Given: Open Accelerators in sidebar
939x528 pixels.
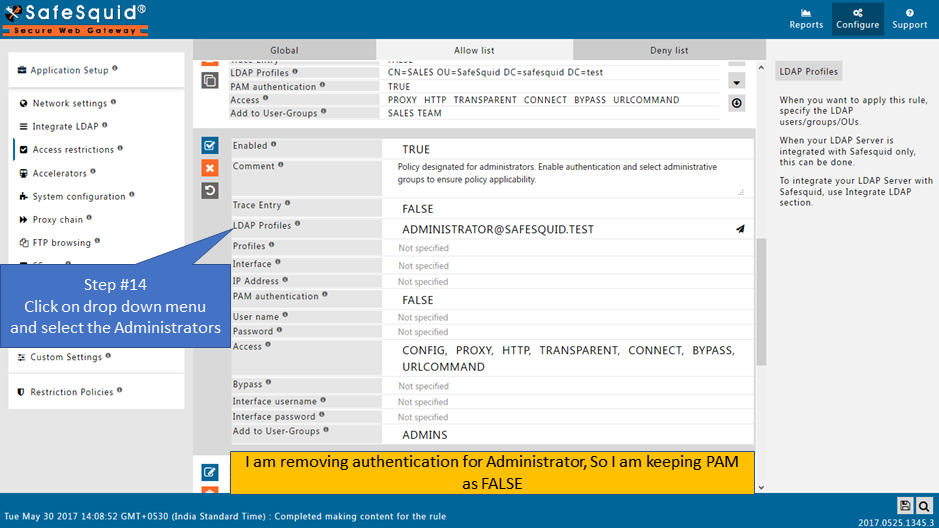Looking at the screenshot, I should coord(59,173).
